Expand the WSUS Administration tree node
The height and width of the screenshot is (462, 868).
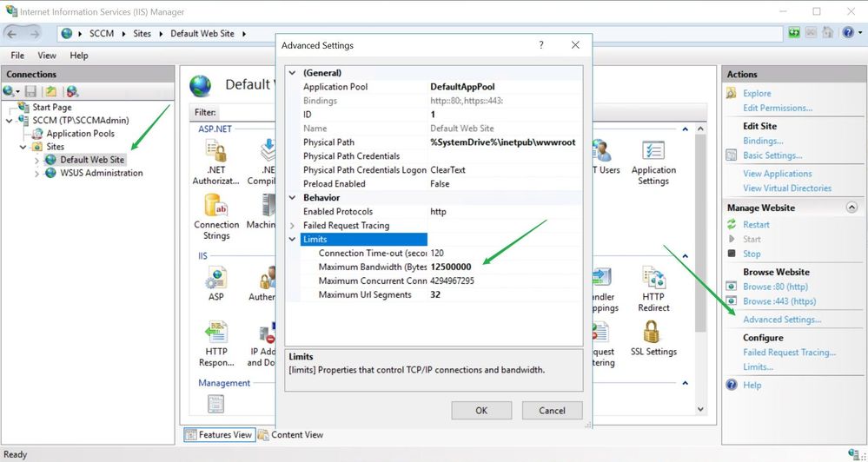pos(36,173)
